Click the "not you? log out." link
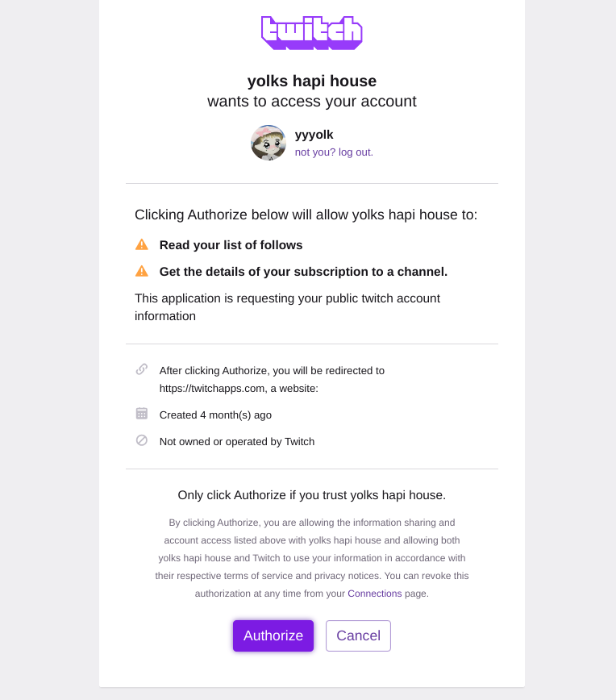This screenshot has width=616, height=700. pyautogui.click(x=333, y=152)
